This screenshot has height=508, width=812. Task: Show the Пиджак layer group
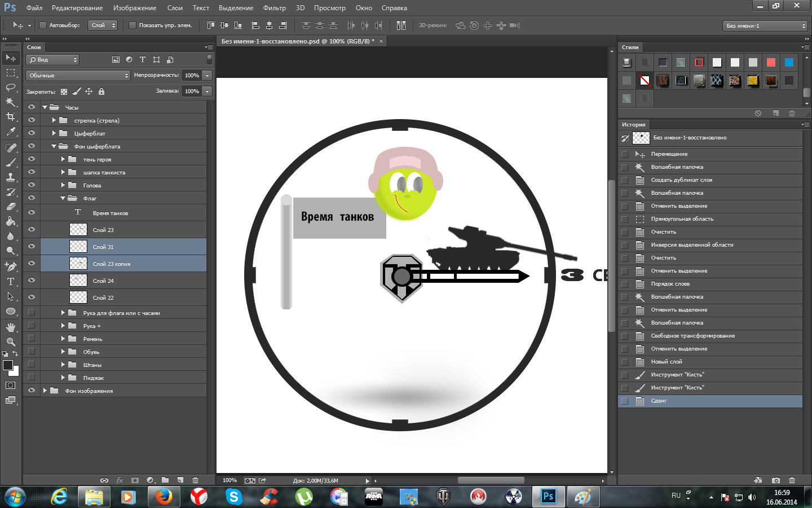32,378
